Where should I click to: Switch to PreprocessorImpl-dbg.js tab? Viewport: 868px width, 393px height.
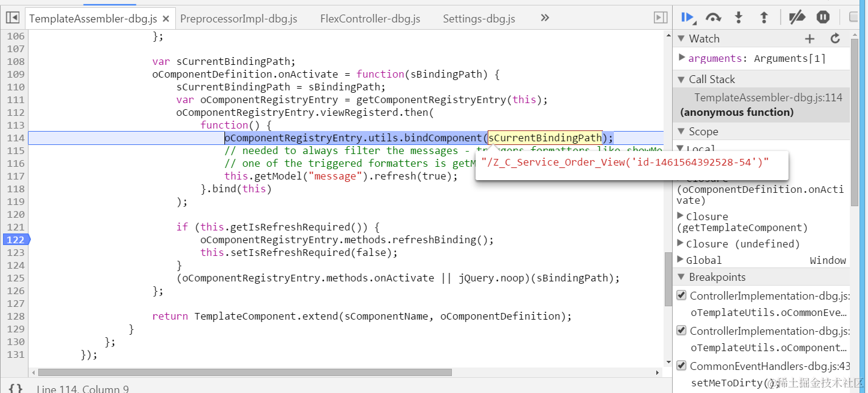click(239, 19)
